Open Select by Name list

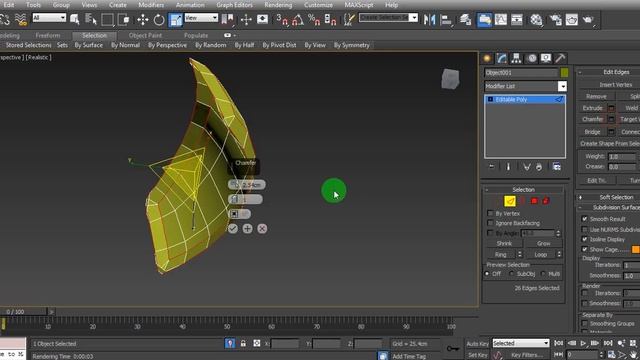pyautogui.click(x=90, y=19)
